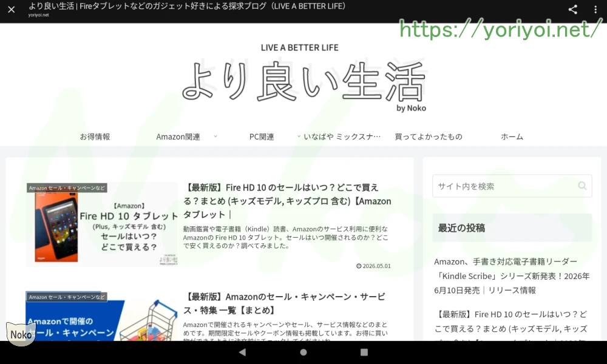Screen dimensions: 607x364
Task: Open the 買ってよかったもの menu item
Action: pos(428,136)
